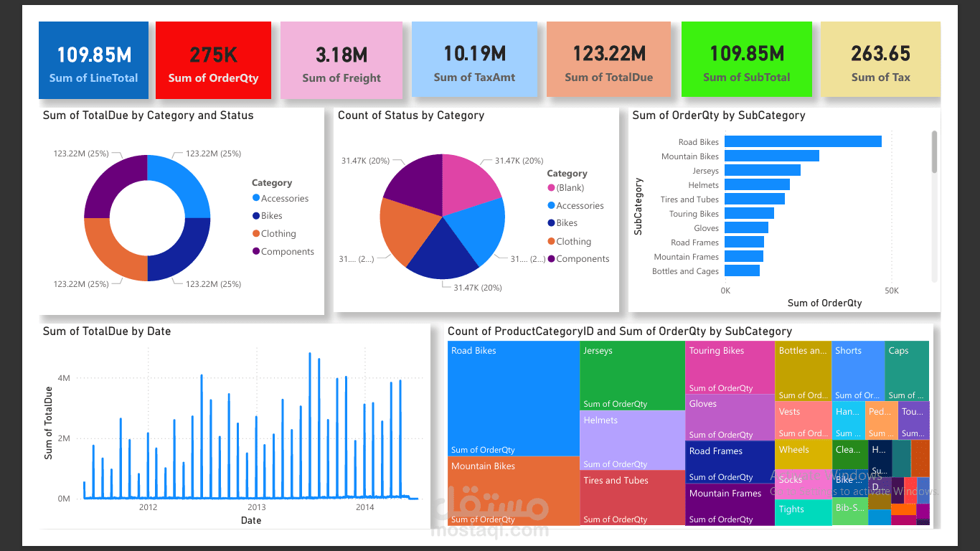This screenshot has height=551, width=980.
Task: Select the green Jerseys treemap tile
Action: [x=632, y=375]
